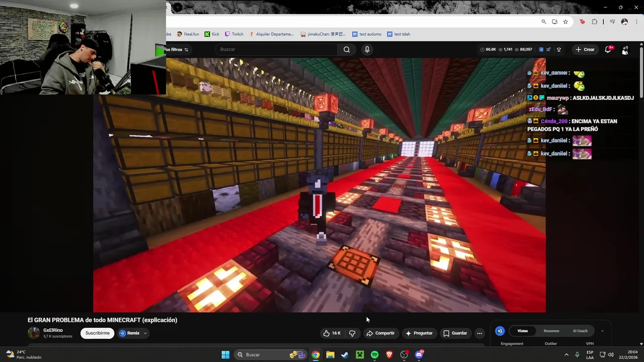Switch to the Resumen tab
The width and height of the screenshot is (644, 362).
pos(551,331)
